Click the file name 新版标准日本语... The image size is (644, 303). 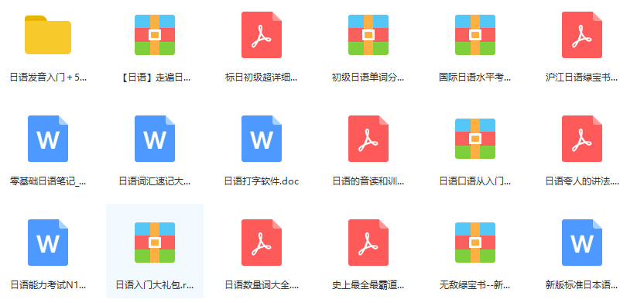click(x=582, y=285)
